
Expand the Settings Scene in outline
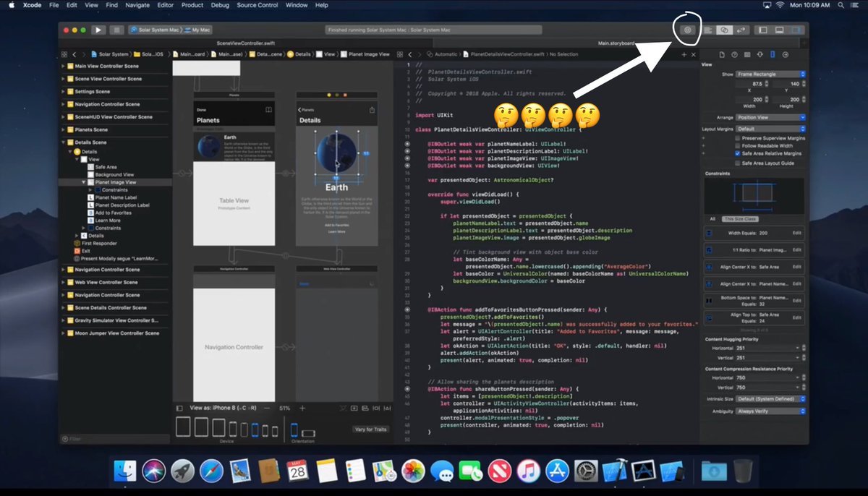63,92
